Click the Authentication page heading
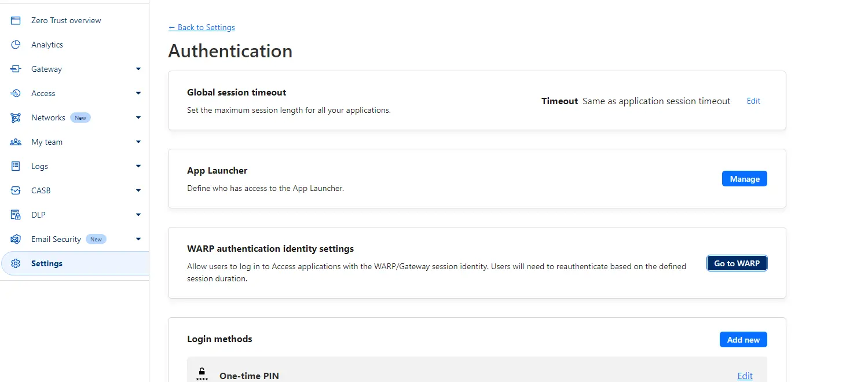This screenshot has height=382, width=868. [230, 51]
